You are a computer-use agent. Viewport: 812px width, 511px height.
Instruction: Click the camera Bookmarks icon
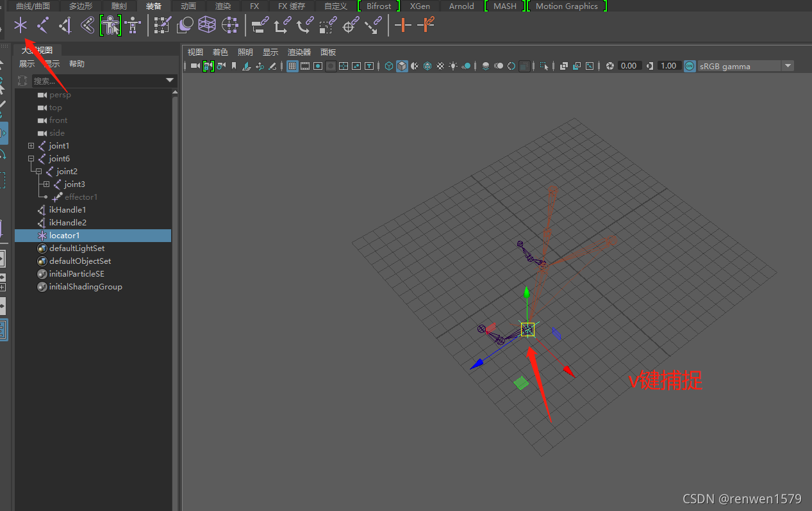tap(234, 66)
